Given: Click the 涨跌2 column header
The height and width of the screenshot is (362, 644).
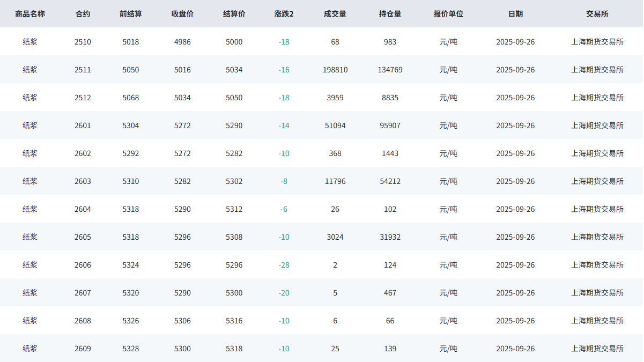Looking at the screenshot, I should [x=284, y=14].
